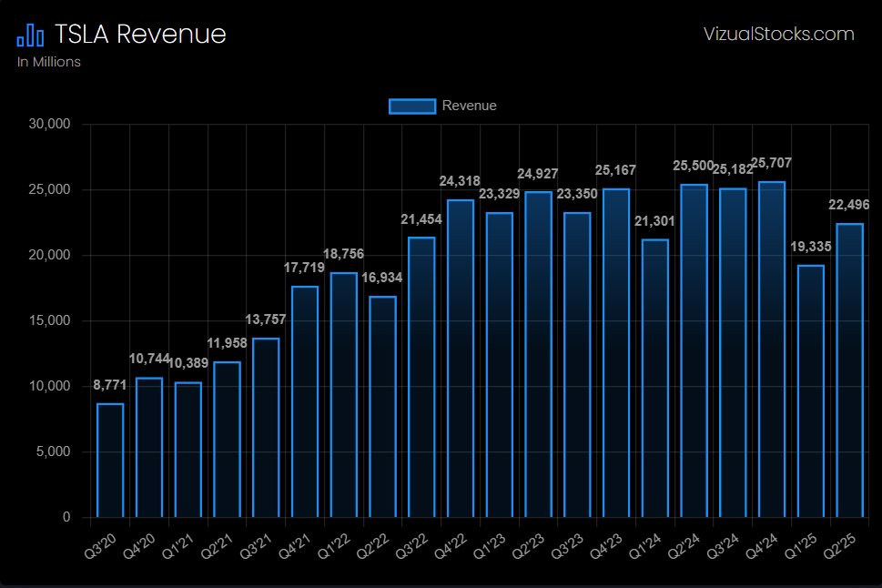Screen dimensions: 882x588
Task: Click the 13,757 value label
Action: [x=266, y=319]
